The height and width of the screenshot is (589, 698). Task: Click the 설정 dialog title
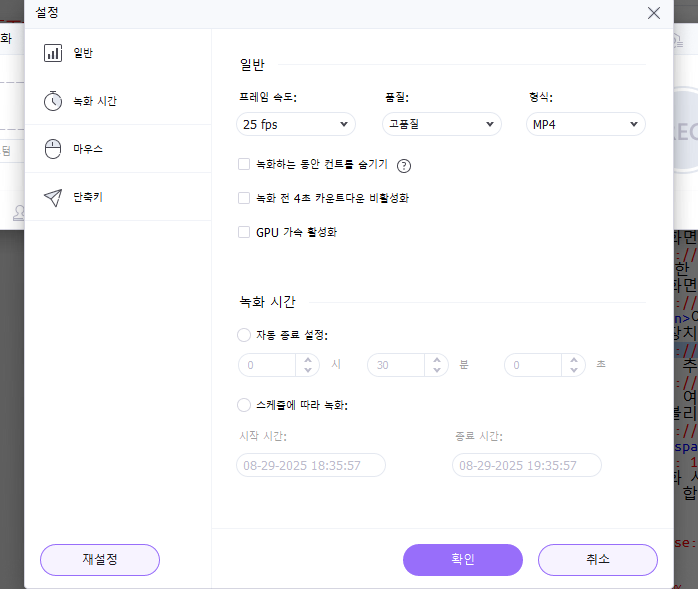(x=47, y=12)
